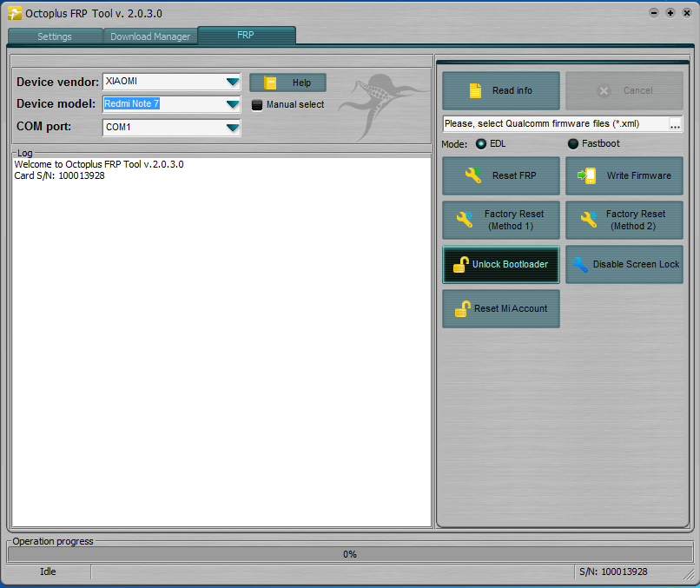Click the Factory Reset (Method 2) label
This screenshot has width=700, height=588.
click(635, 220)
